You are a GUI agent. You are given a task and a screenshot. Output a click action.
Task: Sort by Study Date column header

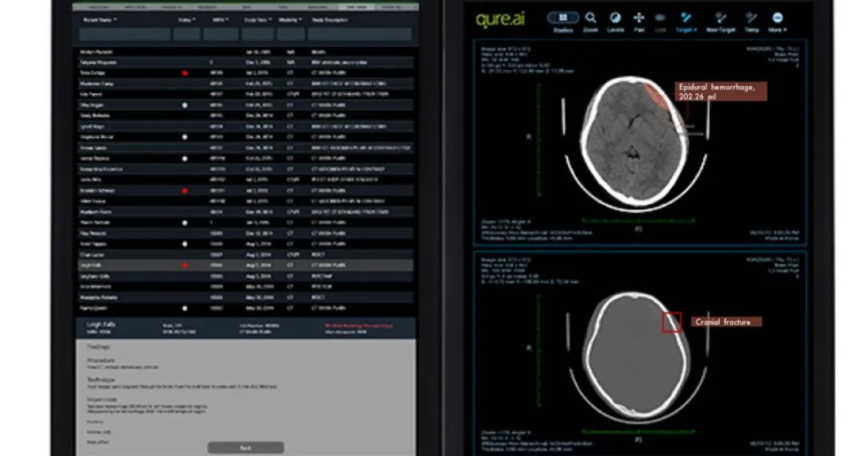tap(258, 19)
